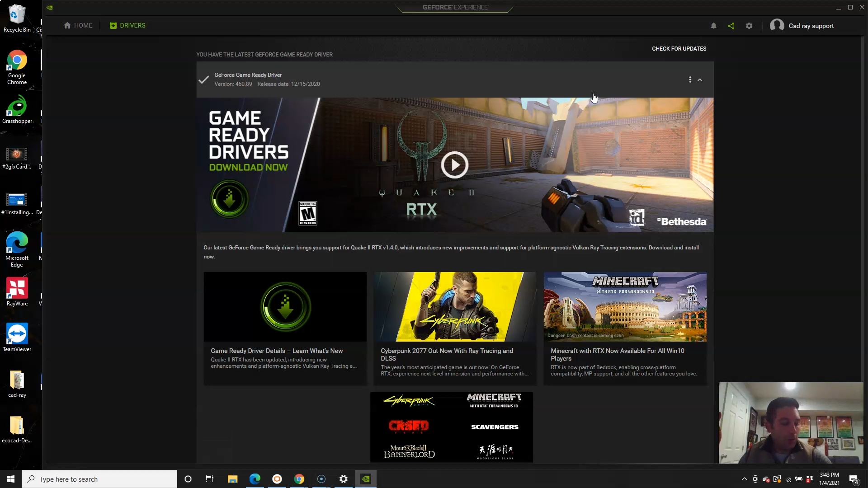Screen dimensions: 868x488
Task: Open notifications bell icon
Action: pos(713,26)
